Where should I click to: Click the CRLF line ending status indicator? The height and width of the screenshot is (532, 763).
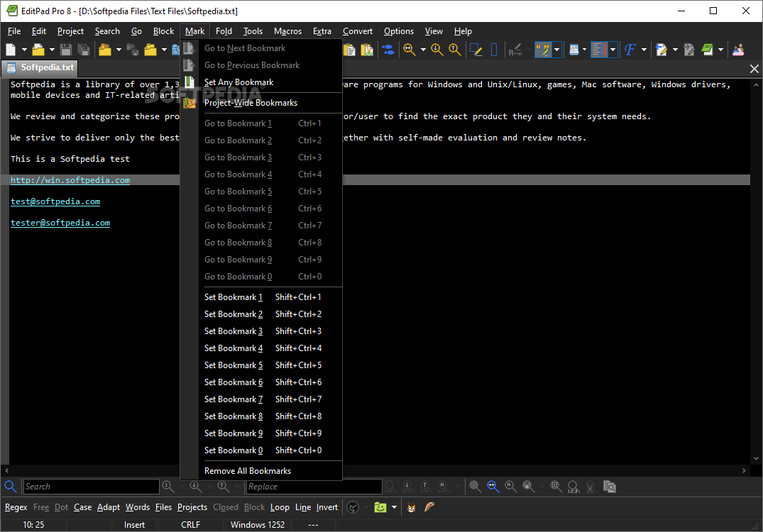pyautogui.click(x=191, y=525)
